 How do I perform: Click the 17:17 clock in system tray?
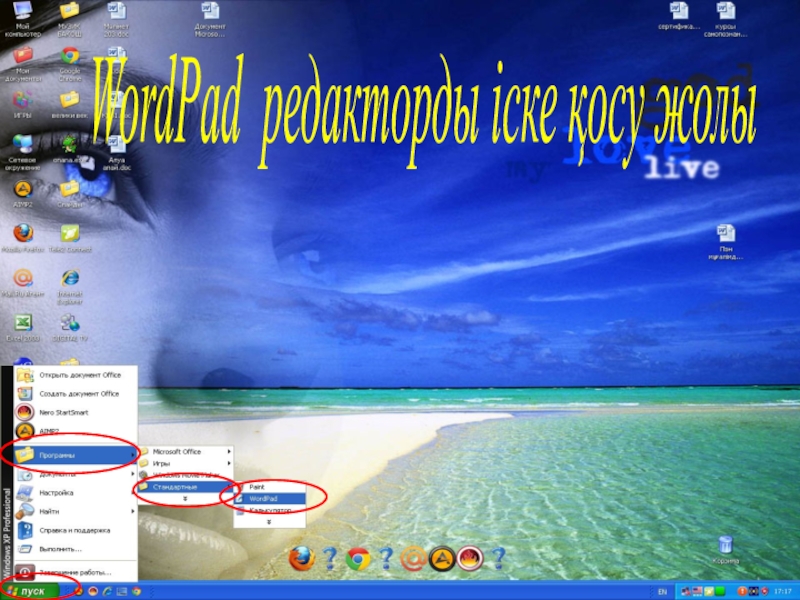tap(783, 592)
